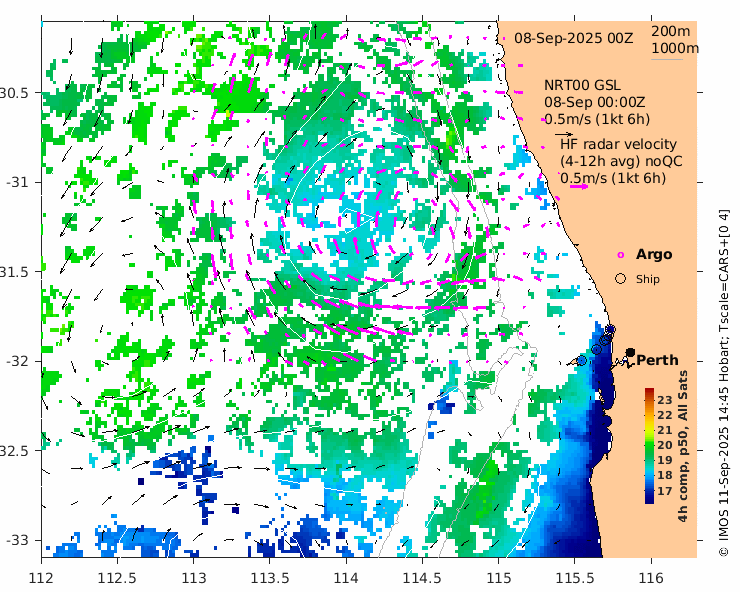The image size is (740, 592).
Task: Click the Perth city label
Action: [657, 360]
